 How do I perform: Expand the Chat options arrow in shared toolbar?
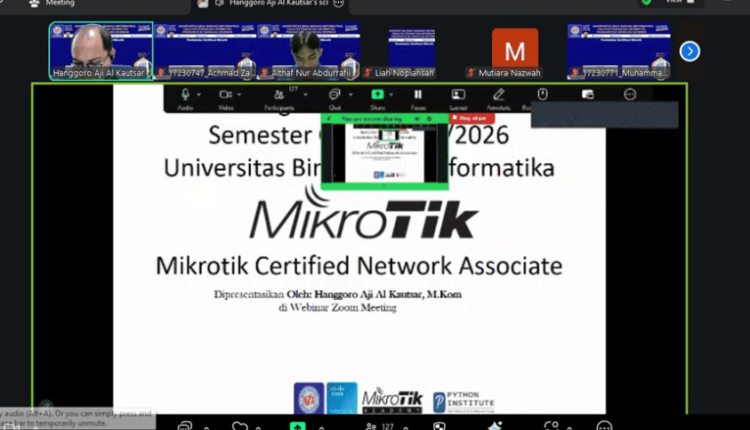pyautogui.click(x=351, y=95)
